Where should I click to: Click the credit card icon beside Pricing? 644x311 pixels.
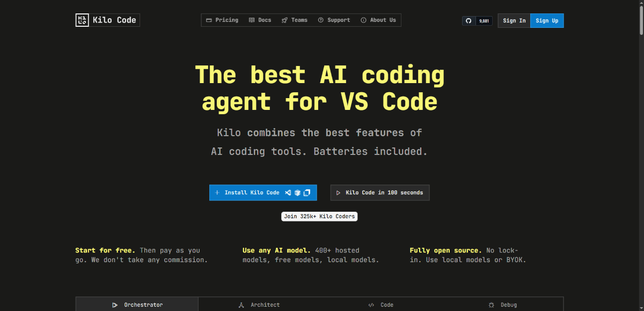coord(209,20)
